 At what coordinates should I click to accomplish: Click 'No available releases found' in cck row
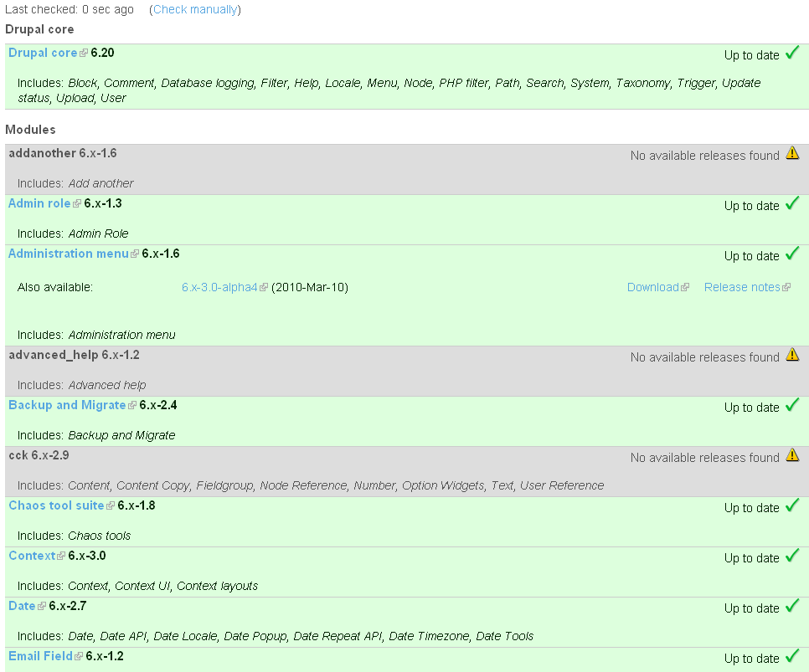705,458
